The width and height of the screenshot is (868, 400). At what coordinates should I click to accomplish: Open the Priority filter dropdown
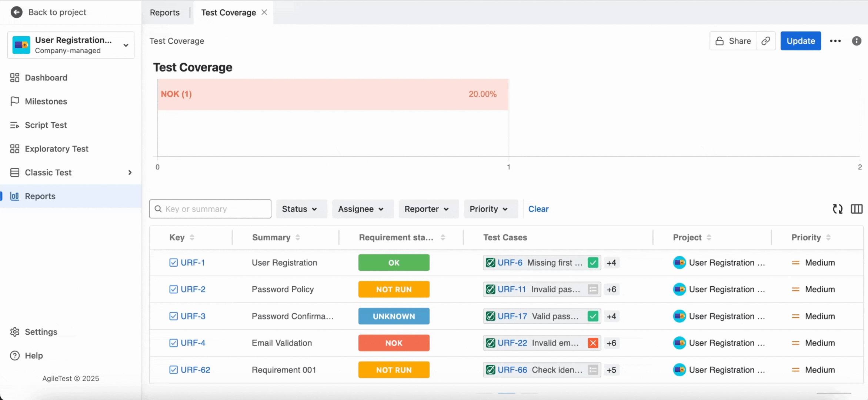tap(490, 209)
